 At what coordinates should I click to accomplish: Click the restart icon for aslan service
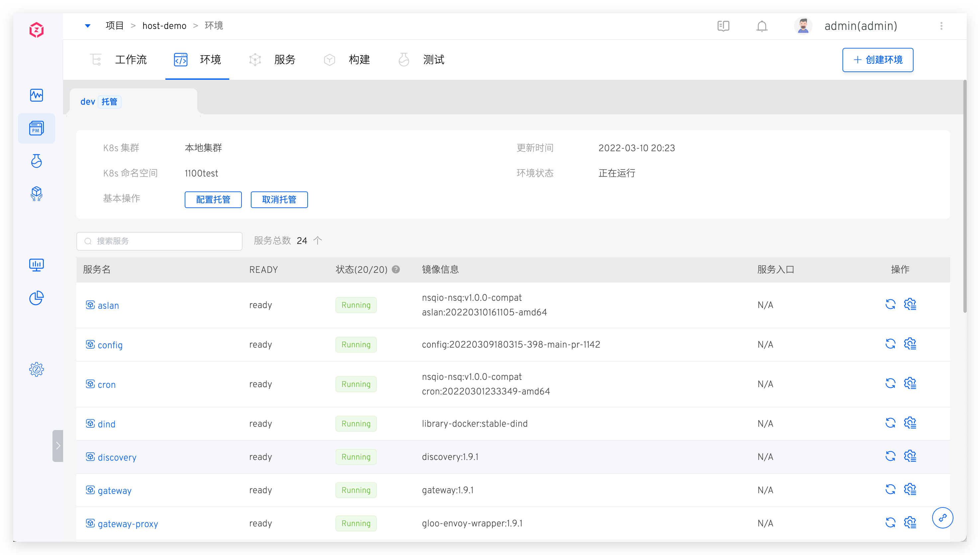coord(890,304)
